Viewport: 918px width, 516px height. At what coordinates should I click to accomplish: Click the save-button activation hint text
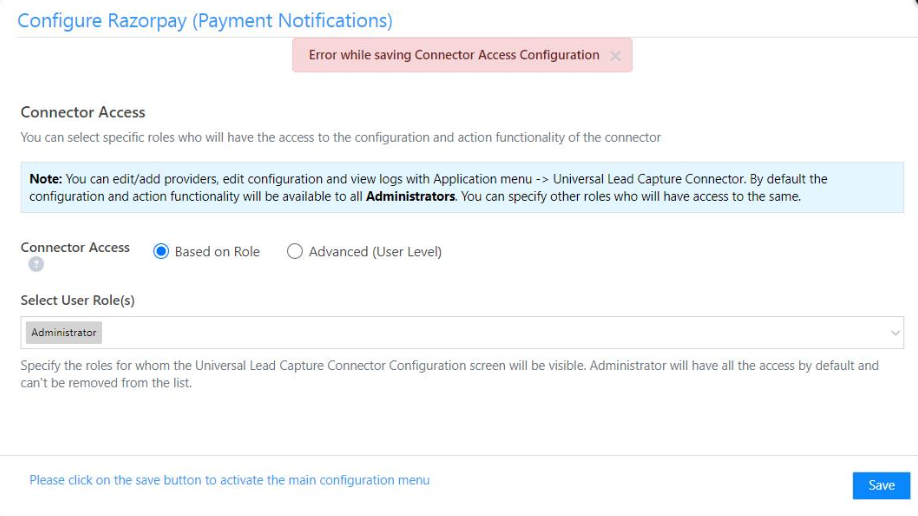229,480
